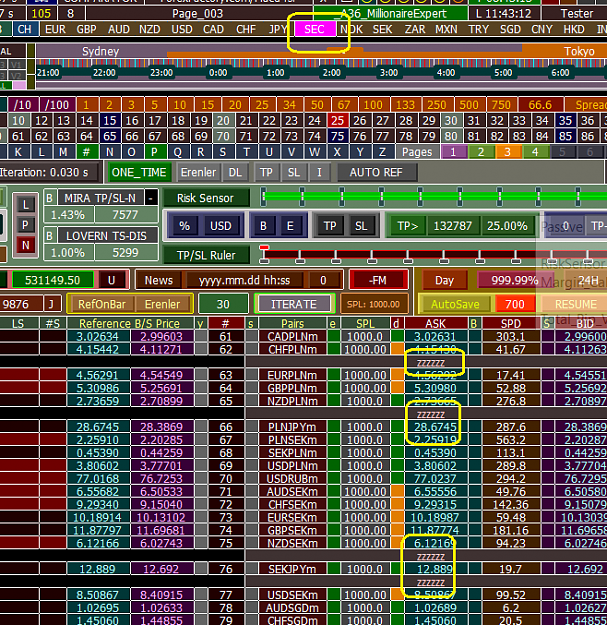Click the News button

159,280
